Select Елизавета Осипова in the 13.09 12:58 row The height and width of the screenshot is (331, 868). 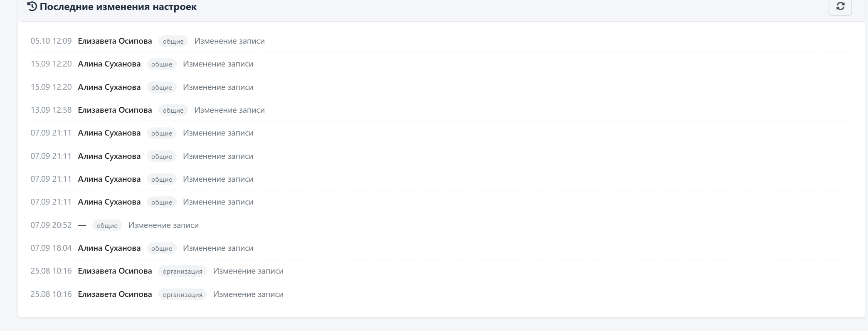pos(115,110)
